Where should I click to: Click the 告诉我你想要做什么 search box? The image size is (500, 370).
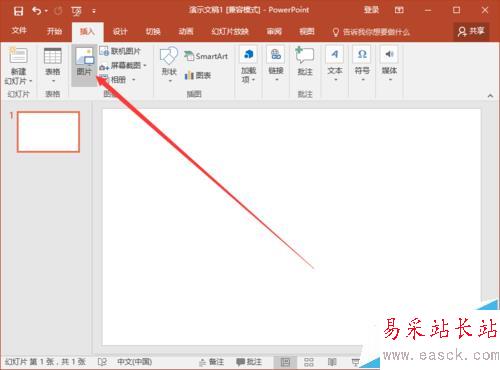[x=371, y=32]
